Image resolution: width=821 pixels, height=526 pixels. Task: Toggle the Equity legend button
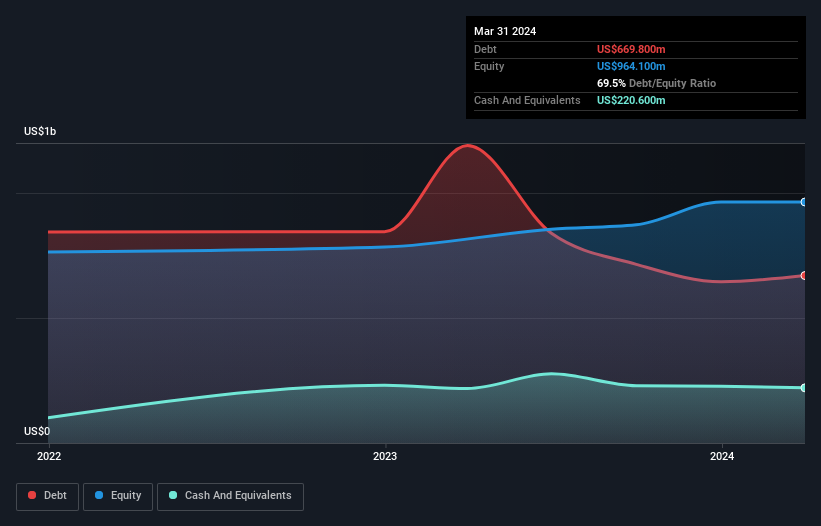tap(118, 496)
